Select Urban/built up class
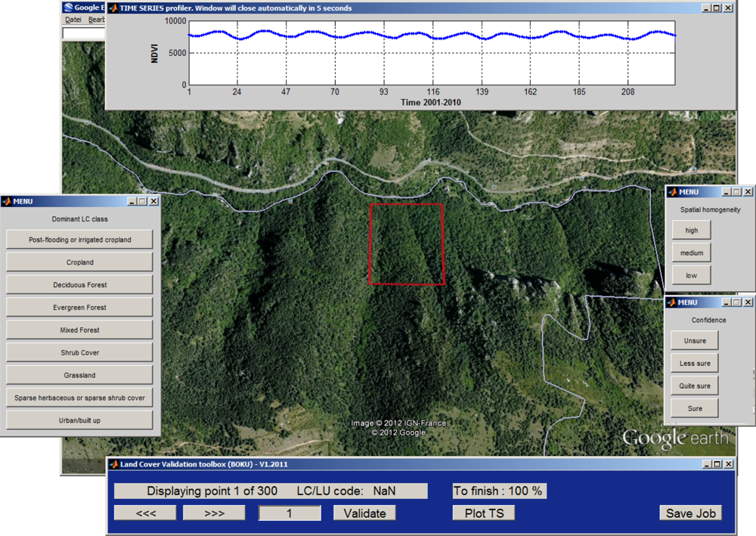The image size is (756, 536). tap(79, 420)
